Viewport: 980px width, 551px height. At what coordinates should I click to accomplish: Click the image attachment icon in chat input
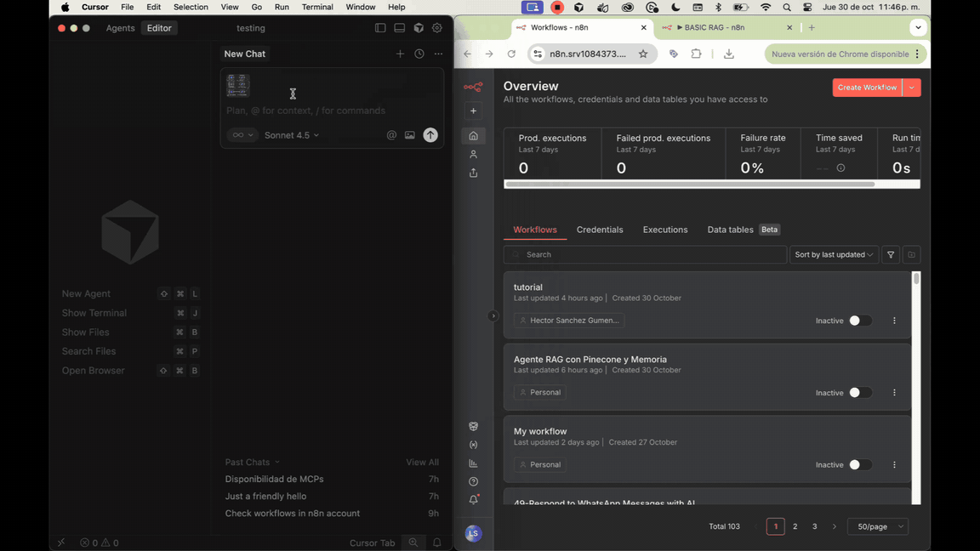pos(409,134)
